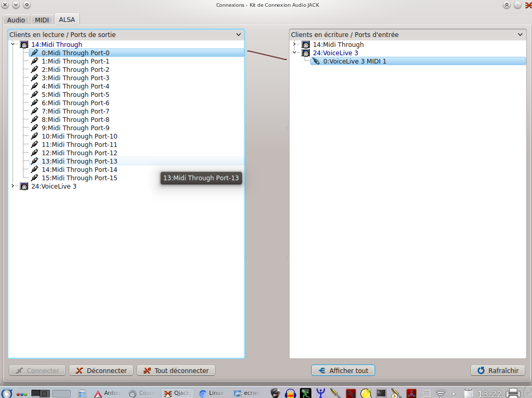532x398 pixels.
Task: Select 10:Midi Through Port-10 row
Action: point(136,136)
